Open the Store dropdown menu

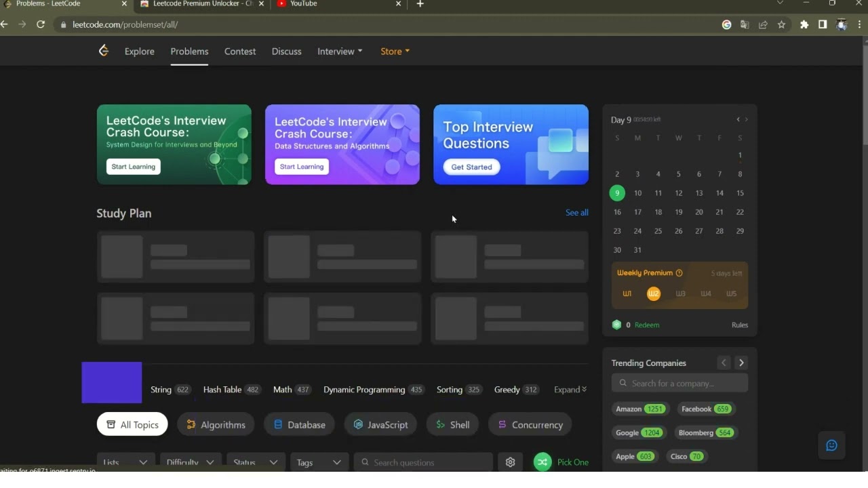coord(395,51)
